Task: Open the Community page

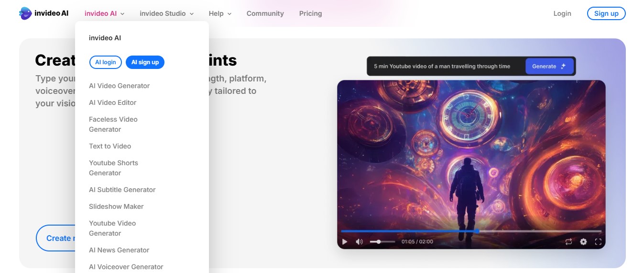Action: click(x=265, y=13)
